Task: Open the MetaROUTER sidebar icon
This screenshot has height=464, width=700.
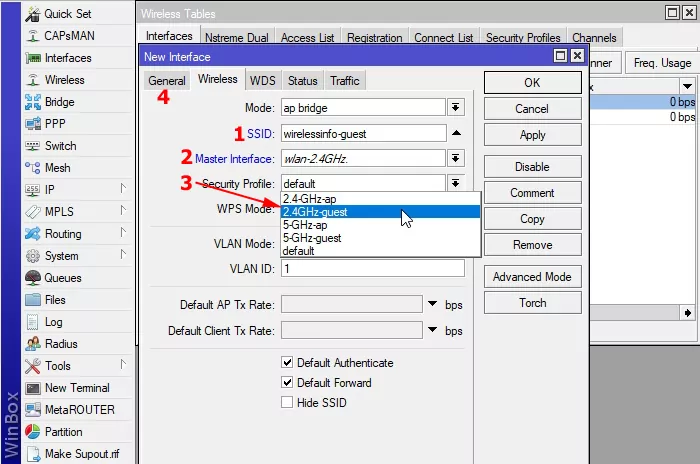Action: tap(33, 410)
